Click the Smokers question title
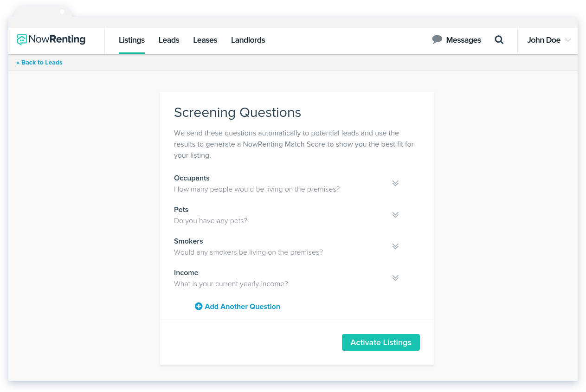Viewport: 586px width, 392px height. 188,241
